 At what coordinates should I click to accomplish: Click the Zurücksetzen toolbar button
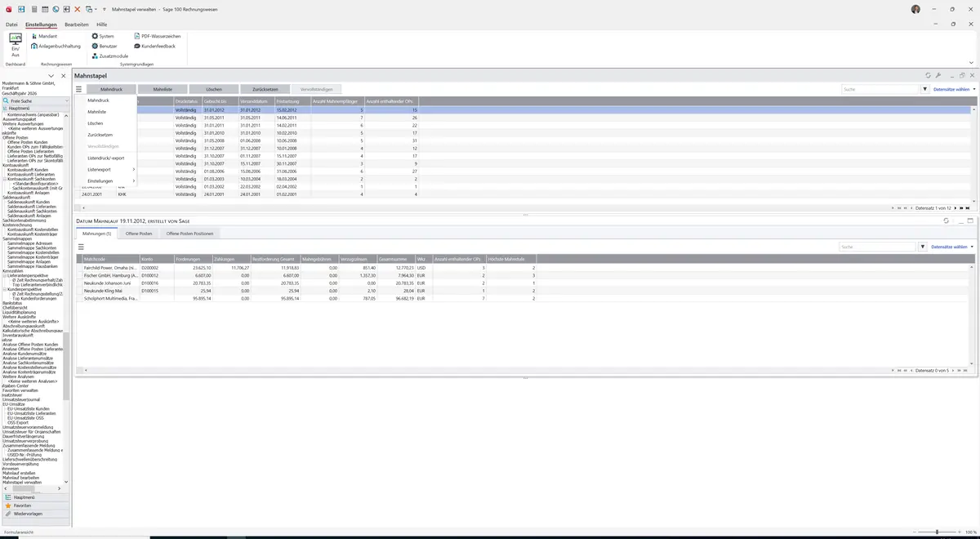click(x=265, y=89)
